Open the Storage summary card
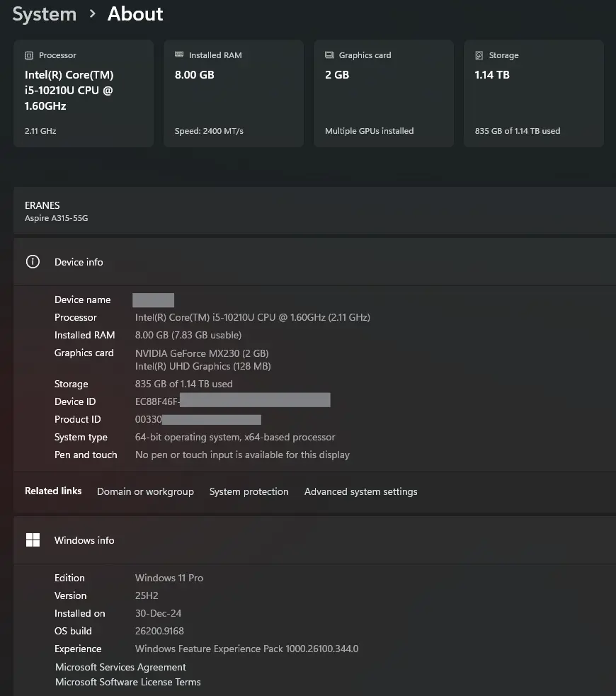Viewport: 616px width, 696px height. (533, 93)
